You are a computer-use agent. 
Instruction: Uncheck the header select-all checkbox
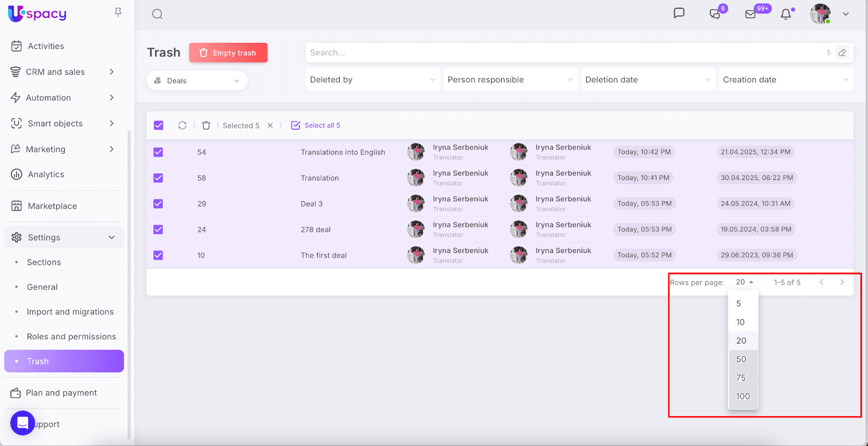158,125
